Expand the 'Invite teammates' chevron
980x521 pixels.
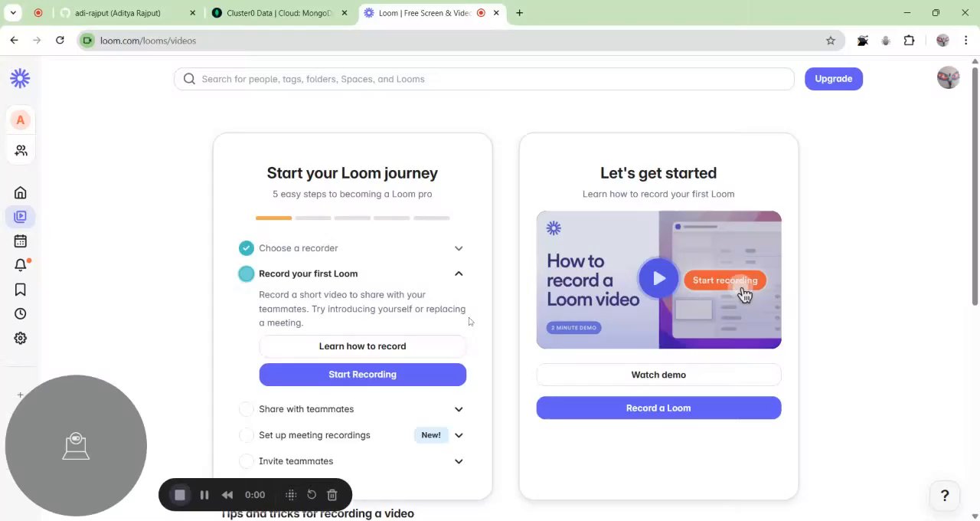(459, 461)
